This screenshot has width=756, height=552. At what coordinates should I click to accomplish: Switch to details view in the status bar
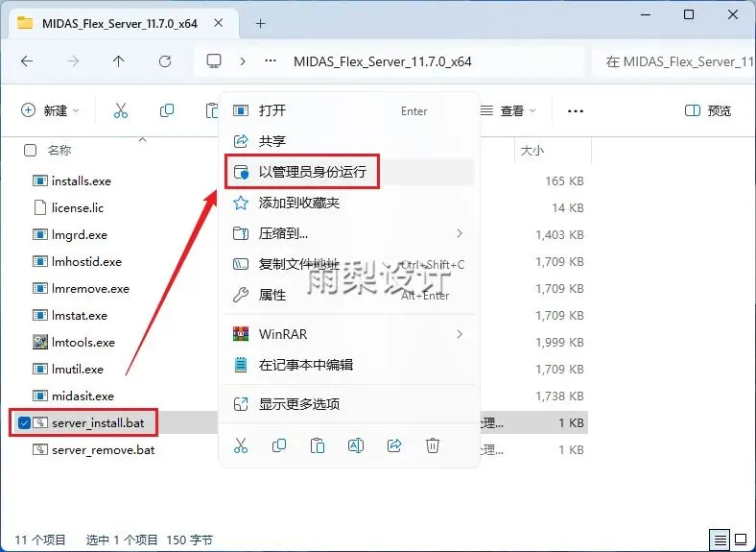pos(720,540)
